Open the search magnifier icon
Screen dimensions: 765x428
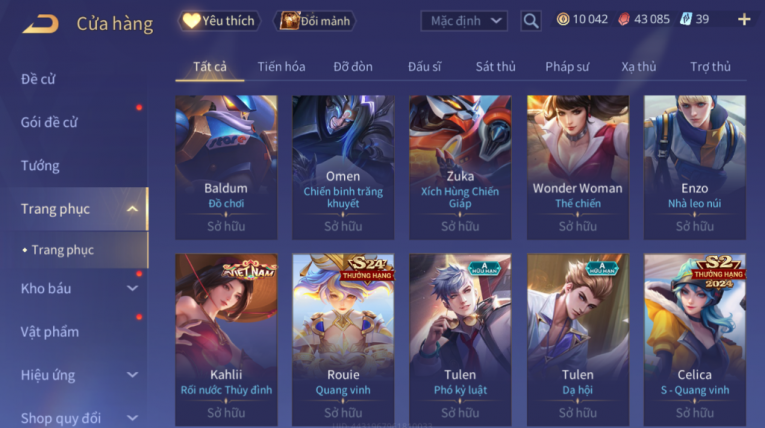(x=531, y=21)
